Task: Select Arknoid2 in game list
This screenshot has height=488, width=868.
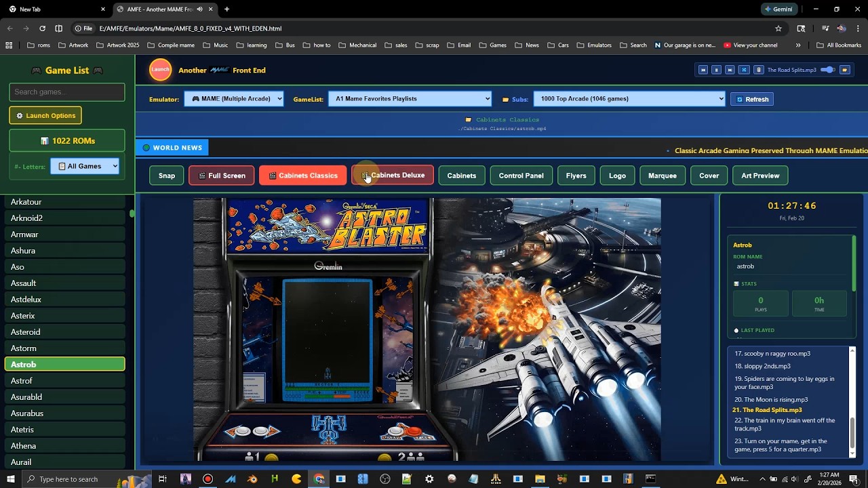Action: [x=65, y=218]
